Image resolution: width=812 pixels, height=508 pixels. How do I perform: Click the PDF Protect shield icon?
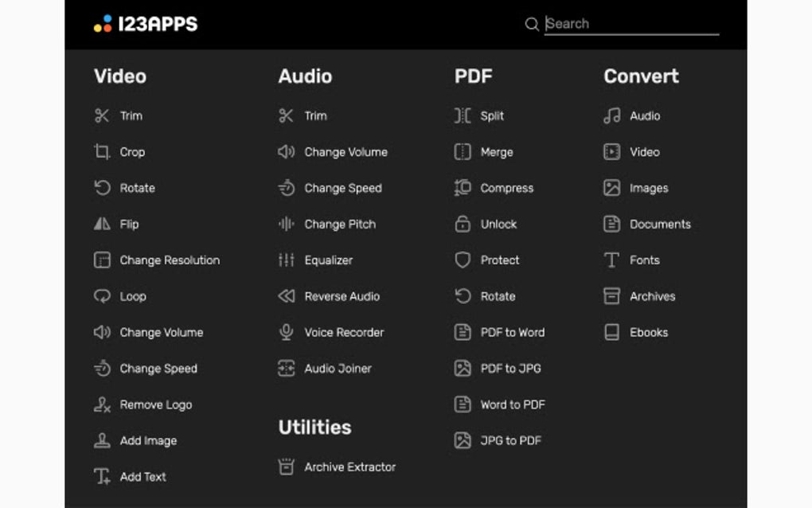[x=463, y=260]
